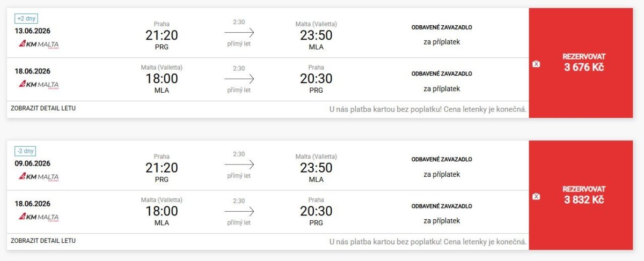Click the 21:20 Praha departure time on 13.06.2026
The height and width of the screenshot is (261, 644).
[x=161, y=35]
